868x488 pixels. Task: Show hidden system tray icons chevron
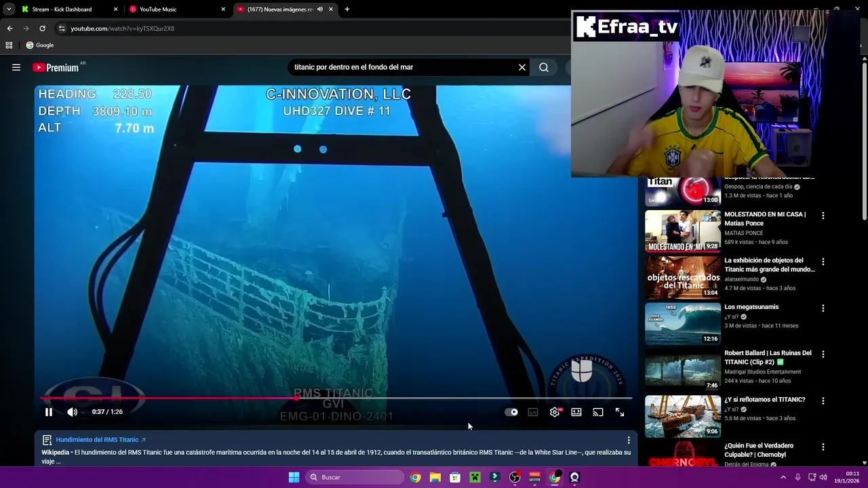click(783, 477)
